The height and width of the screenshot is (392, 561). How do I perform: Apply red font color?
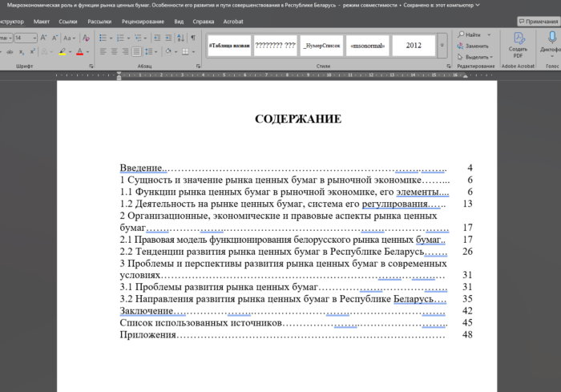coord(80,51)
